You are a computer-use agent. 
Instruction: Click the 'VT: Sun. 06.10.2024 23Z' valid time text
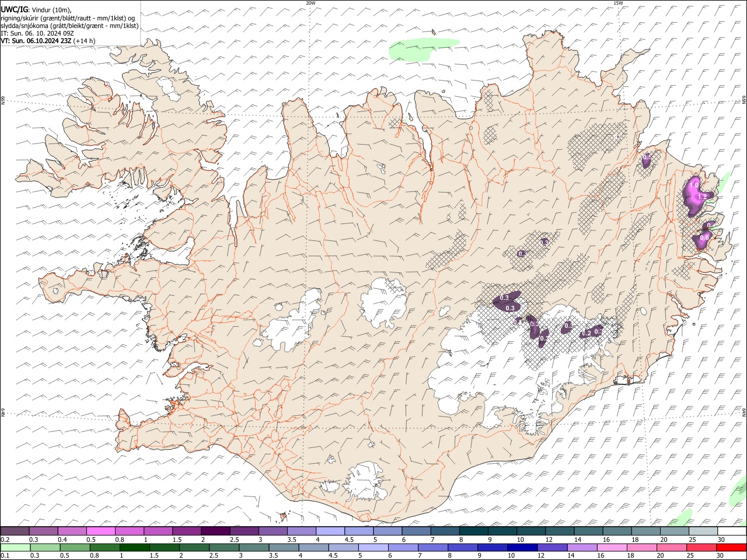click(36, 41)
